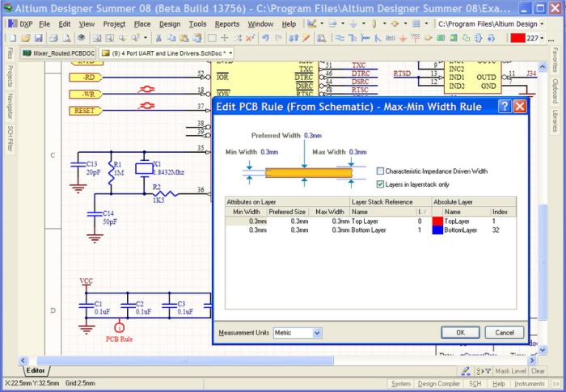This screenshot has height=392, width=566.
Task: Click the Instruments status bar button
Action: click(x=529, y=384)
